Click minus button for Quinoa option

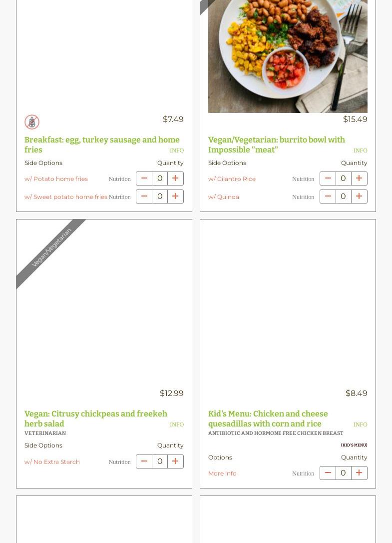pyautogui.click(x=328, y=196)
